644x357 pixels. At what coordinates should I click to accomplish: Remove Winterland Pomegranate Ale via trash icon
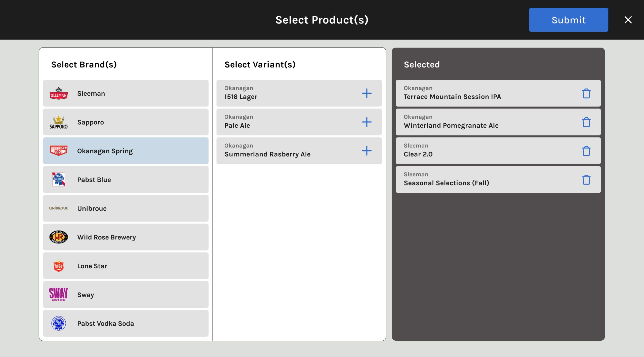(586, 122)
